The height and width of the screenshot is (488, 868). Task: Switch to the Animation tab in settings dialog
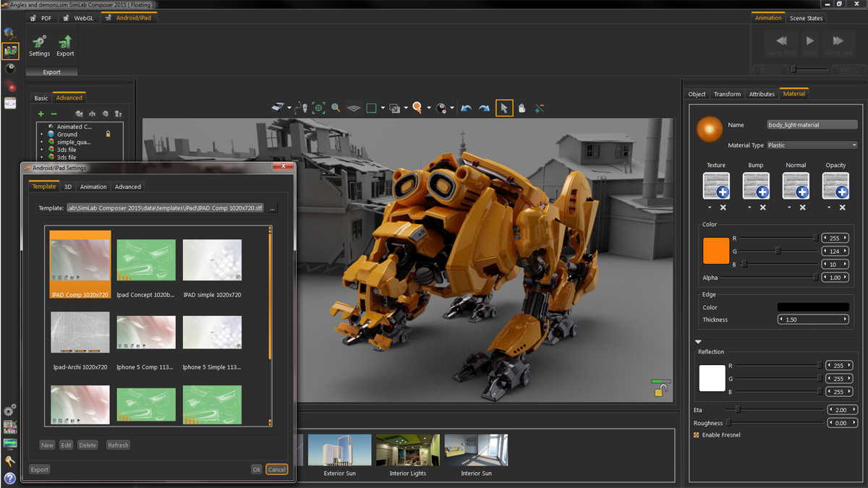[93, 187]
